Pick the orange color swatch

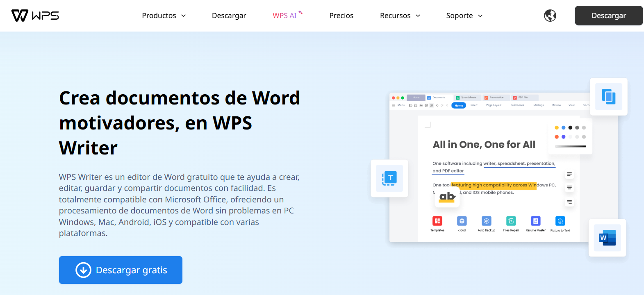(x=557, y=137)
